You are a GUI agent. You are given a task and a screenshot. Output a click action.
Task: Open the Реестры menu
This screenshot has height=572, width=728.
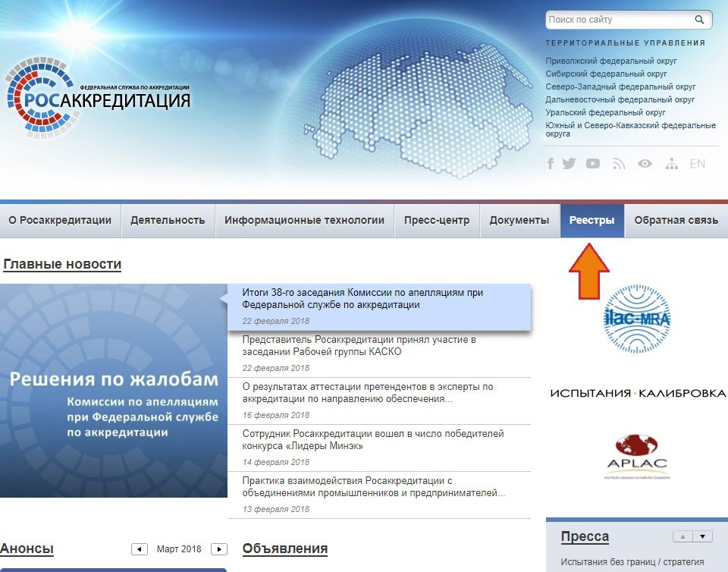592,221
